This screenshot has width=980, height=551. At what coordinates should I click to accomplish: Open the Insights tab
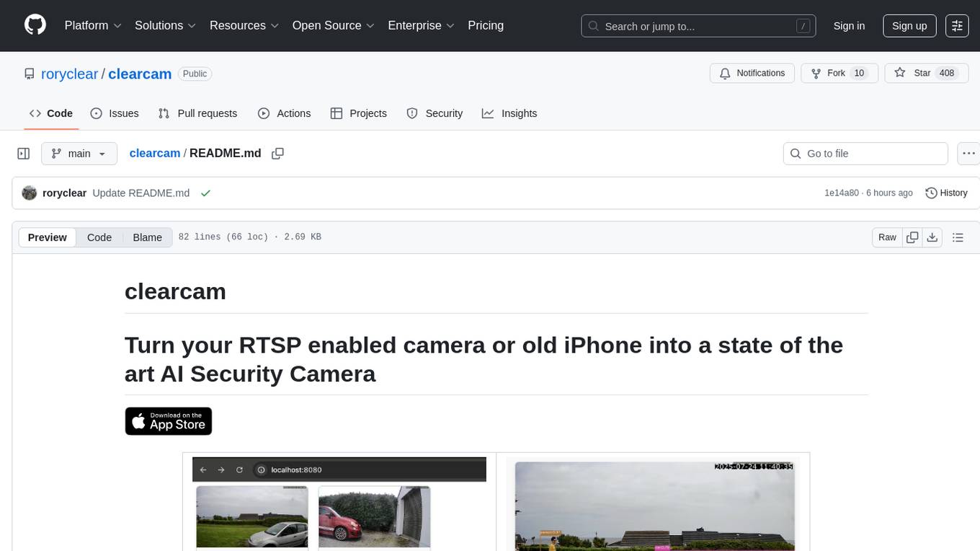[509, 113]
